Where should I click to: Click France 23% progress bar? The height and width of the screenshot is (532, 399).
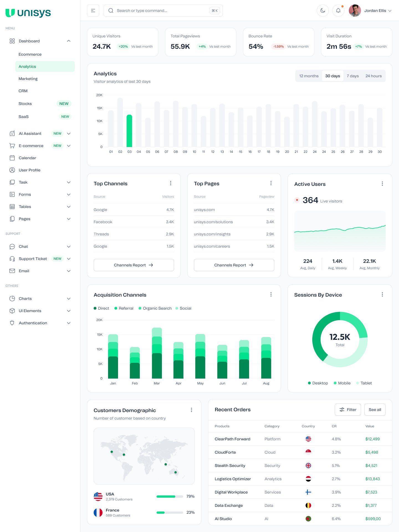pos(170,513)
